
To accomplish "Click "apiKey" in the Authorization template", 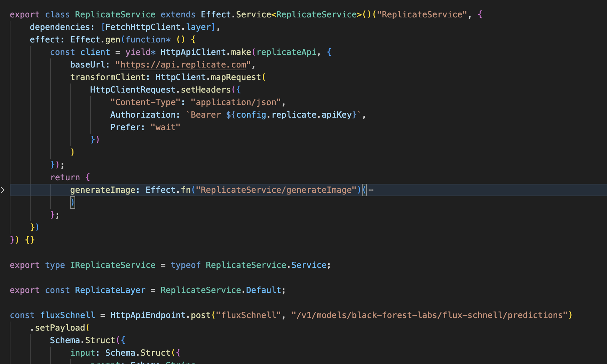I will click(x=337, y=115).
